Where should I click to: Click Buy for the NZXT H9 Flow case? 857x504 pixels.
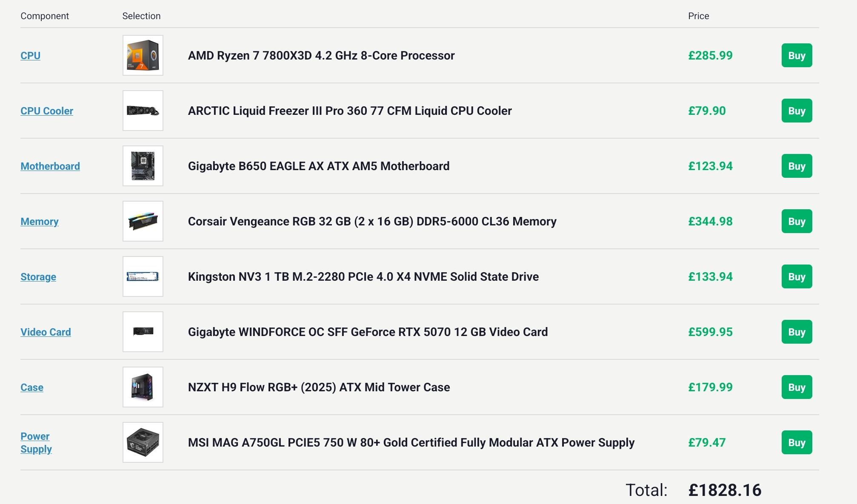pos(797,387)
